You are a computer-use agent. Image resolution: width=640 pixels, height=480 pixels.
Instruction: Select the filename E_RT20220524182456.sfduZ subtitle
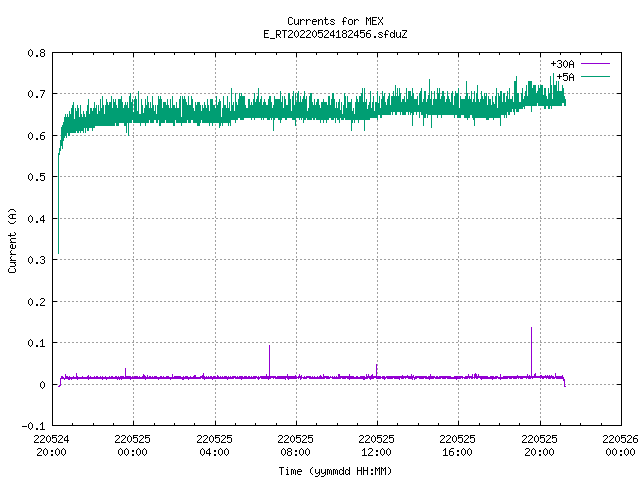(335, 34)
